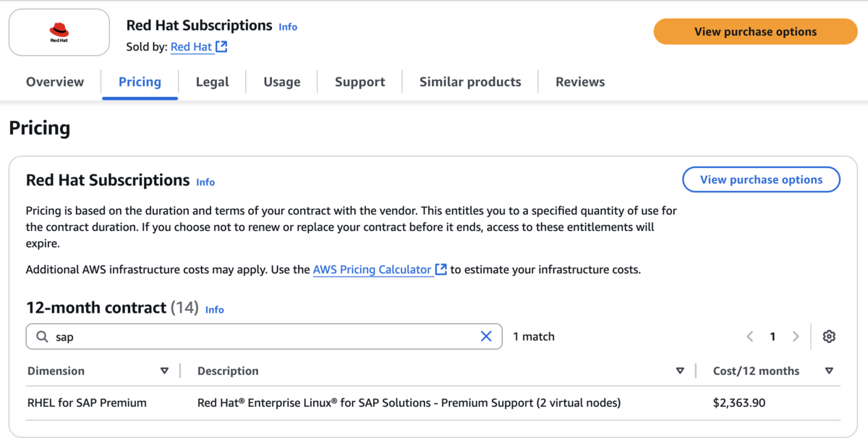Click external link icon next to AWS Pricing Calculator

tap(441, 270)
